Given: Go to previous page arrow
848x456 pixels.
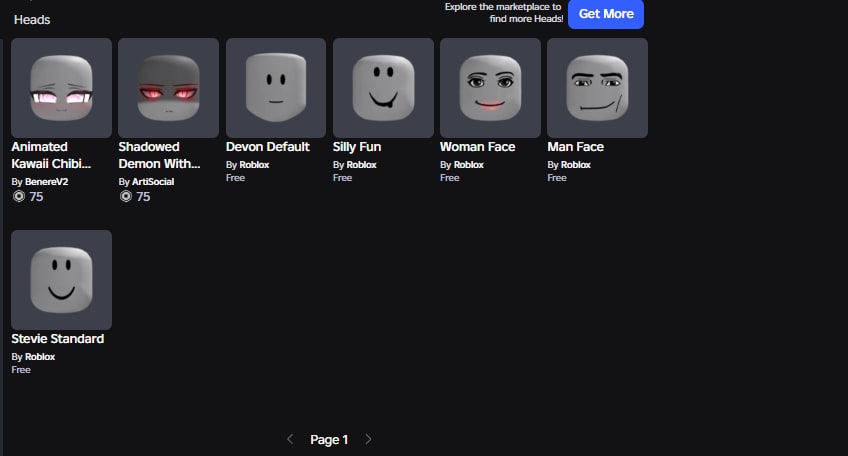Looking at the screenshot, I should point(290,439).
